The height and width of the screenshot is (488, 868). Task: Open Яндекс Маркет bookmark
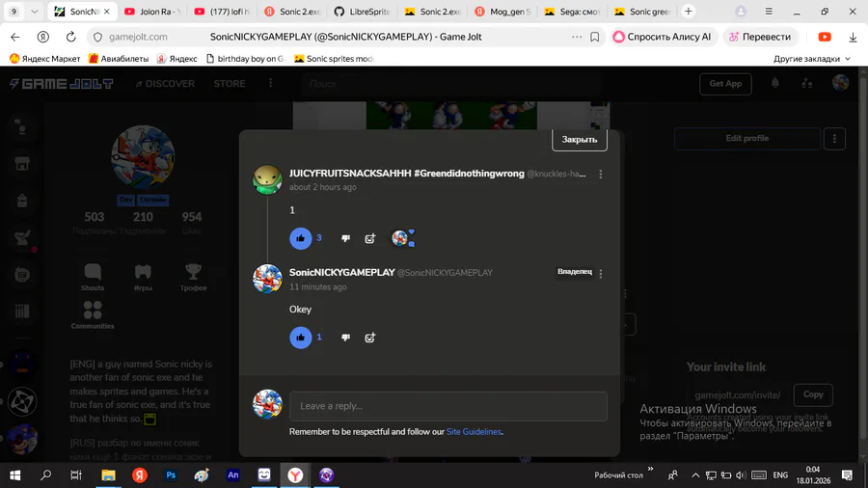(x=44, y=59)
